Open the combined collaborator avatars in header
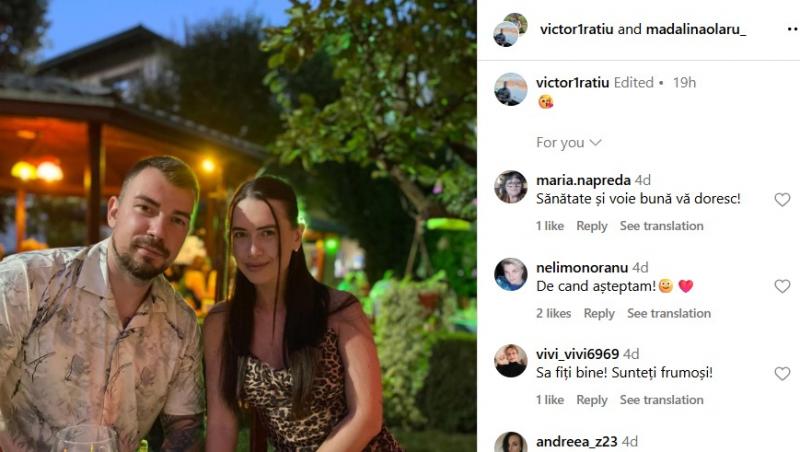 click(x=511, y=30)
